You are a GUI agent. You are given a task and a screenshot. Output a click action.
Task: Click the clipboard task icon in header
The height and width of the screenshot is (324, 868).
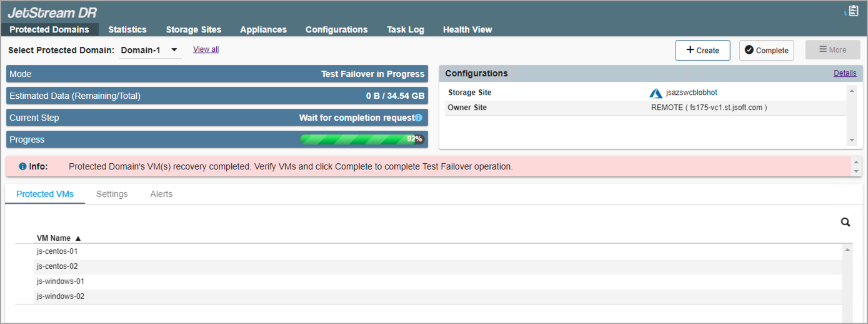853,11
